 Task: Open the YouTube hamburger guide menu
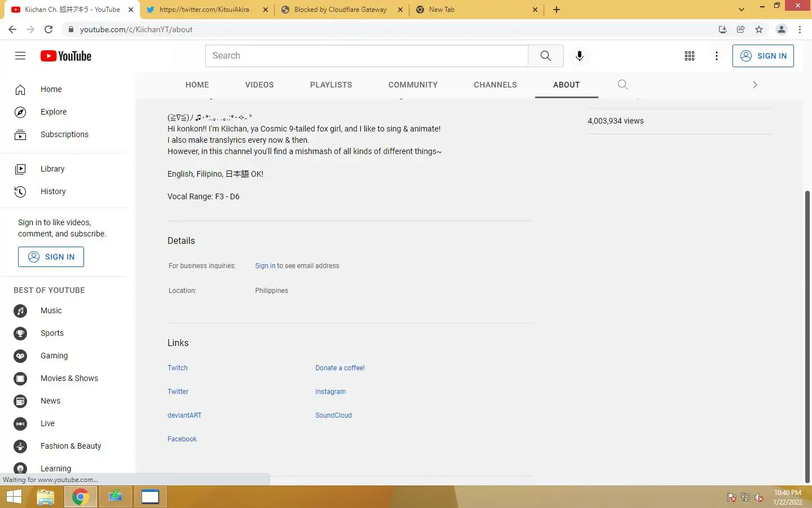click(20, 56)
